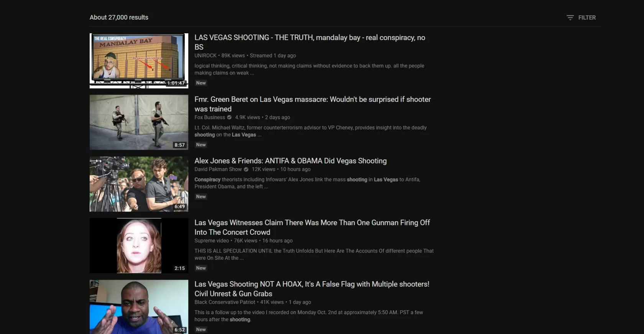Visit the Black Conservative Patriot channel
This screenshot has width=644, height=334.
[225, 302]
